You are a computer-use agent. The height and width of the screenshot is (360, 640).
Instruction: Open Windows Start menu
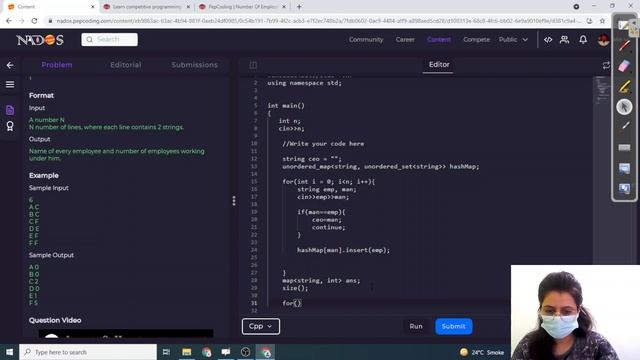[9, 352]
